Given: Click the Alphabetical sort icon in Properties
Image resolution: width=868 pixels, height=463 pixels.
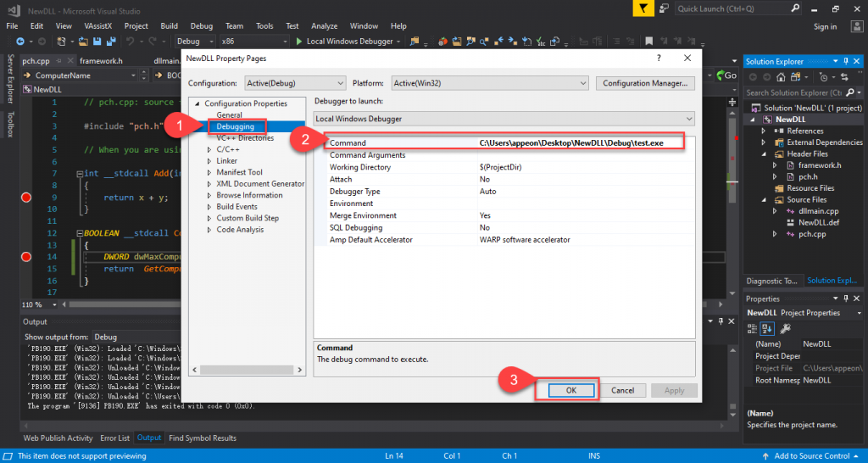Looking at the screenshot, I should [x=768, y=329].
